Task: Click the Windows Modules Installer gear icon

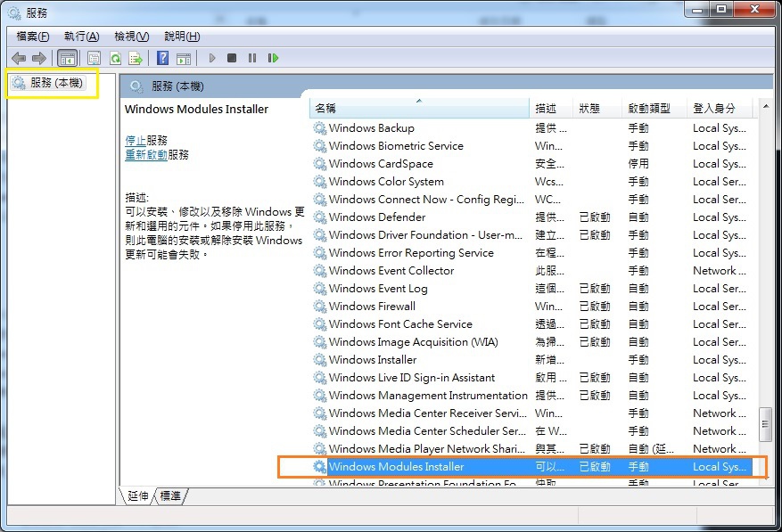Action: [320, 467]
